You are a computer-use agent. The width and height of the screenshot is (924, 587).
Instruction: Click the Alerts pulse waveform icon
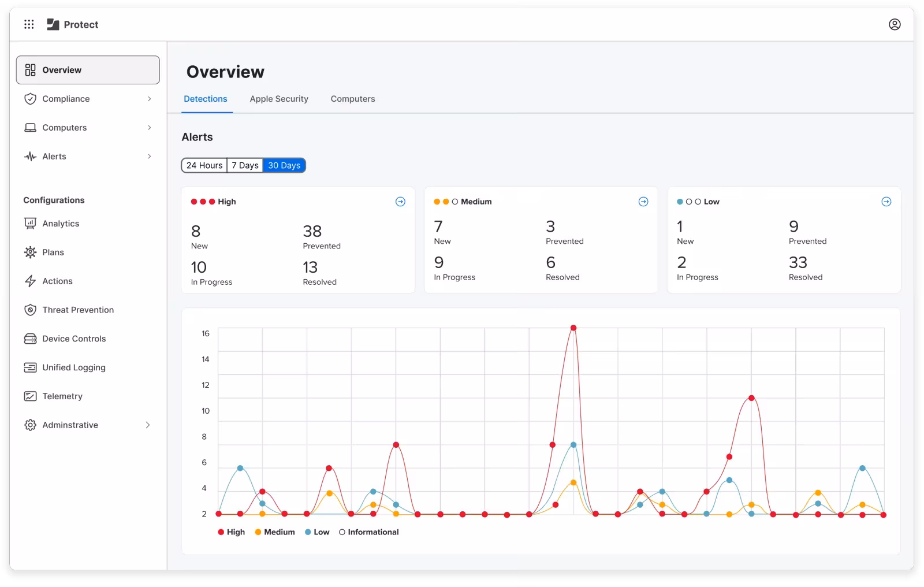(x=31, y=157)
